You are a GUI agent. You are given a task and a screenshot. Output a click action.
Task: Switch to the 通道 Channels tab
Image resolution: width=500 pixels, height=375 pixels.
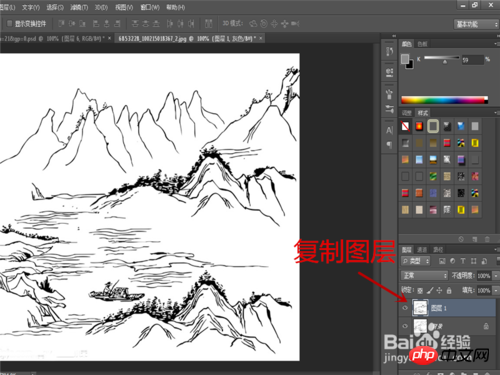coord(422,250)
